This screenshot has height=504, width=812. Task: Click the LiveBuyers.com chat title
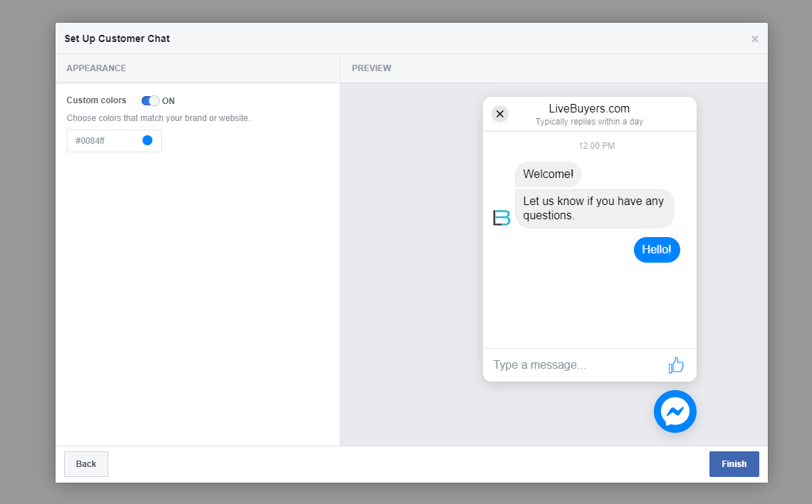(x=589, y=109)
